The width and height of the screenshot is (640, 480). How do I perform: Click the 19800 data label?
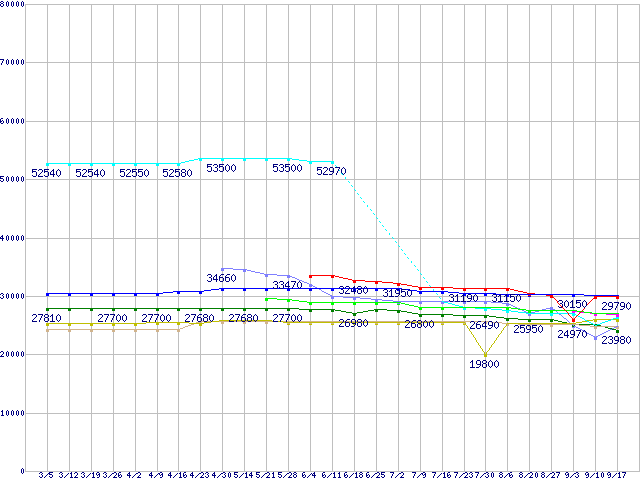pyautogui.click(x=484, y=364)
